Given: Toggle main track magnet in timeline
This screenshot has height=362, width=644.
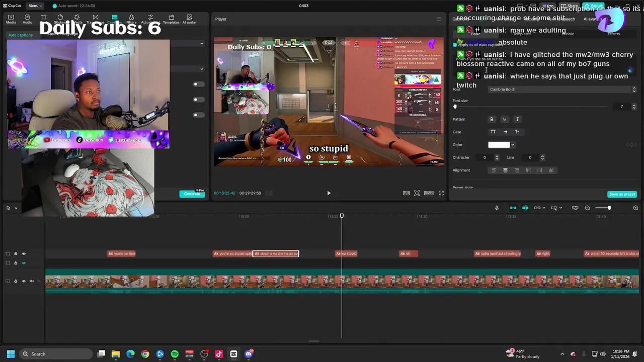Looking at the screenshot, I should point(513,208).
